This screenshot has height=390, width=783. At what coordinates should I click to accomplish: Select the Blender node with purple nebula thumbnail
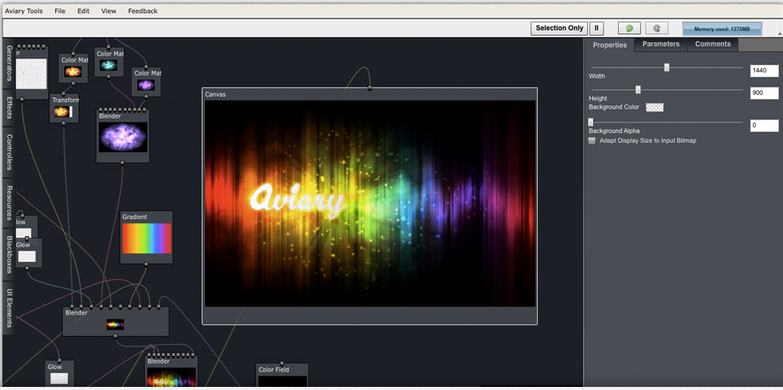click(x=123, y=136)
